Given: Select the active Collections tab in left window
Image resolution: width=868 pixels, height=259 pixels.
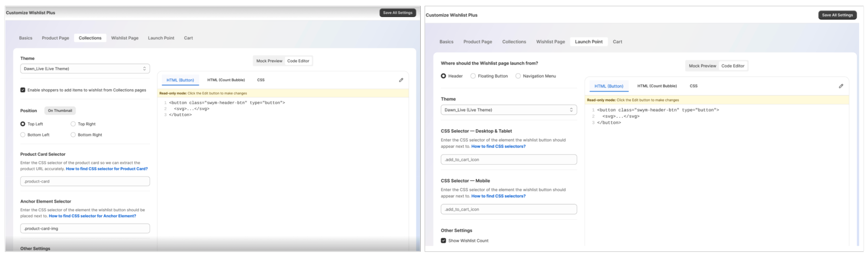Looking at the screenshot, I should coord(90,38).
